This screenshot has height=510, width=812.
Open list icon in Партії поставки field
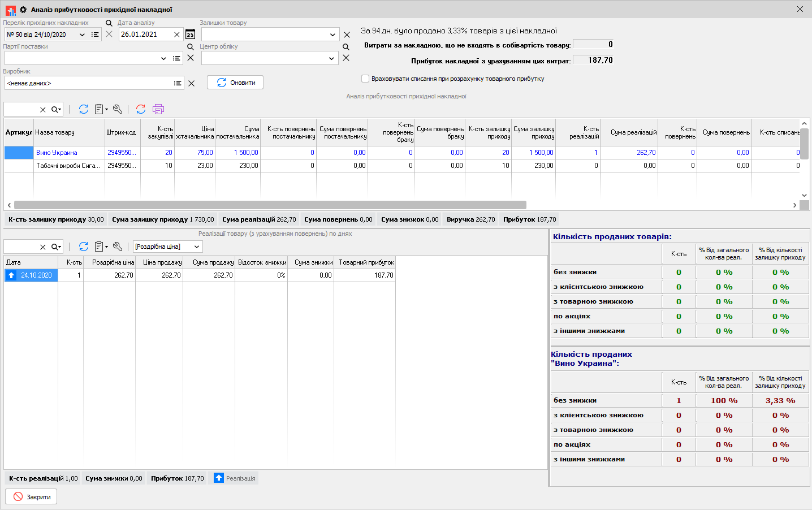tap(176, 58)
